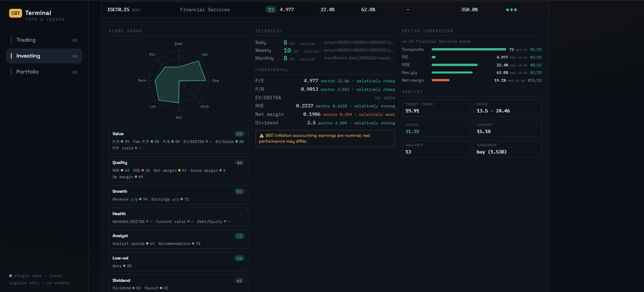Viewport: 644px width, 292px height.
Task: Click the P/B value 0.9013
Action: pos(309,89)
